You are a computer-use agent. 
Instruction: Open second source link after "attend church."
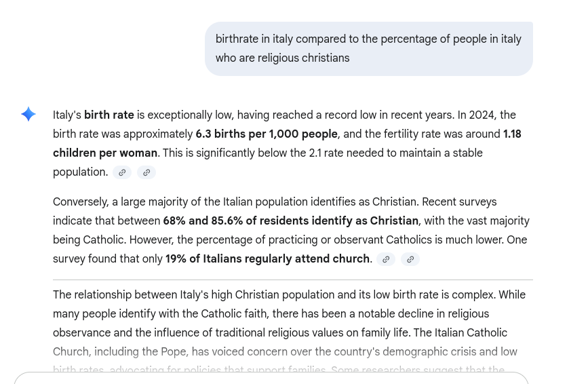(410, 259)
